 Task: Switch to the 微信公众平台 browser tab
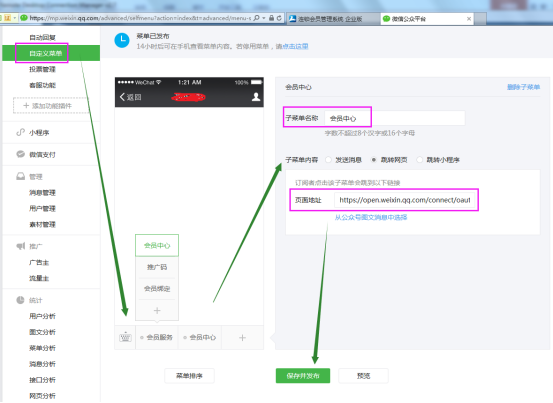pos(427,19)
